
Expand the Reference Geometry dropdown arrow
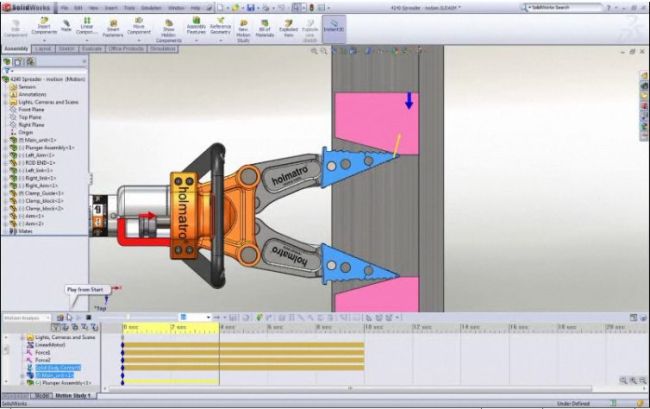point(220,40)
